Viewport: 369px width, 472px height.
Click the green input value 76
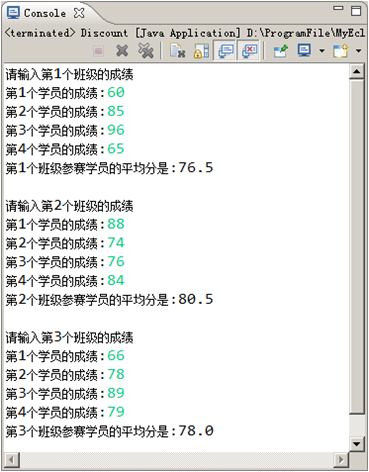tap(116, 262)
